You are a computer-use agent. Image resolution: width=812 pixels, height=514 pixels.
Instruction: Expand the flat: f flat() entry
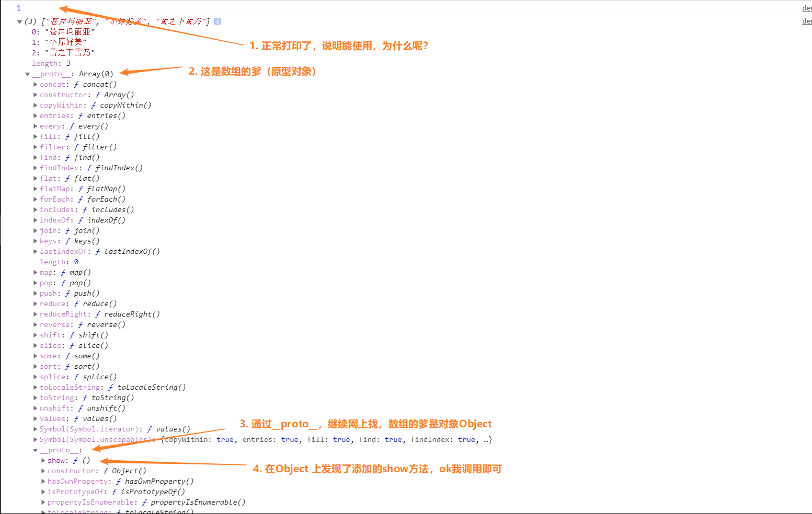[35, 178]
